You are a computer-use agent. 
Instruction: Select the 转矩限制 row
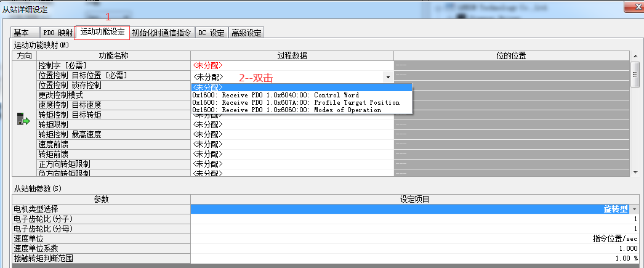113,124
